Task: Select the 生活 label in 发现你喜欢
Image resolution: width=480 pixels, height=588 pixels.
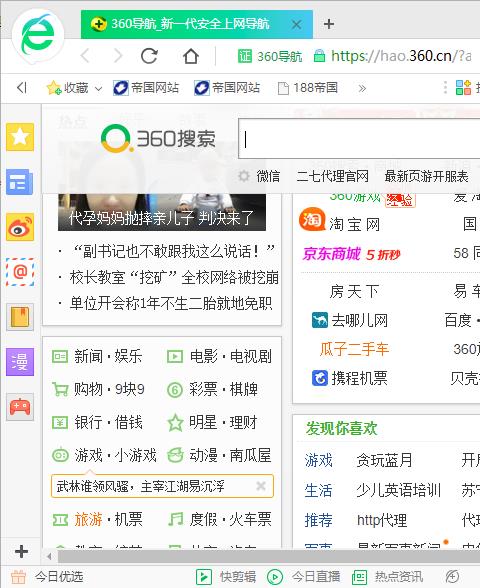Action: tap(318, 490)
